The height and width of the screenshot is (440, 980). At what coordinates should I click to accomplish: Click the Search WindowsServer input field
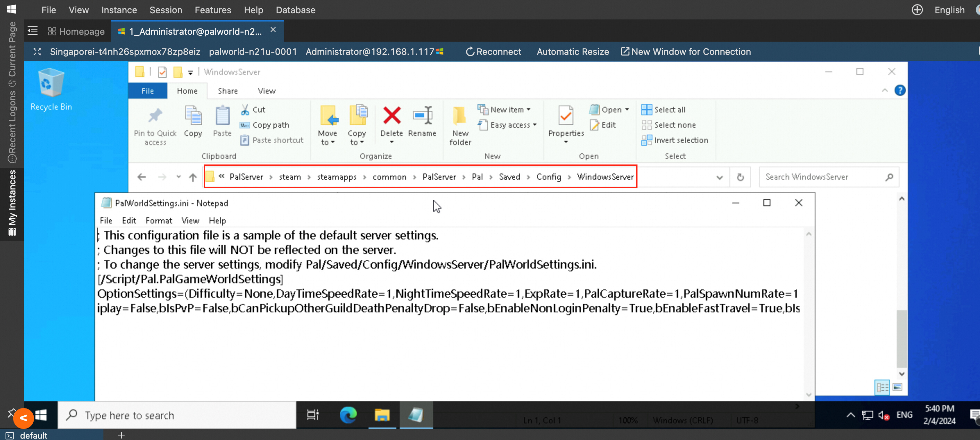[x=822, y=177]
